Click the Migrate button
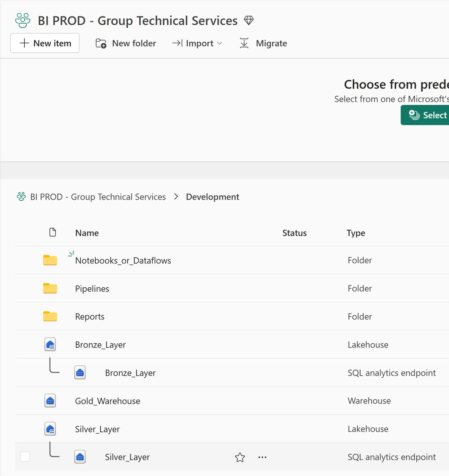Screen dimensions: 449x476 (x=263, y=43)
